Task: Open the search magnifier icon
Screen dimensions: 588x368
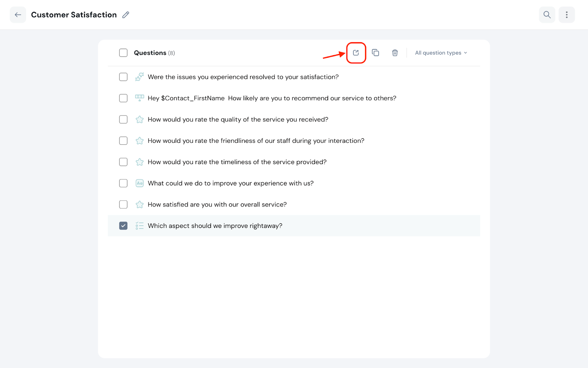Action: pyautogui.click(x=547, y=15)
